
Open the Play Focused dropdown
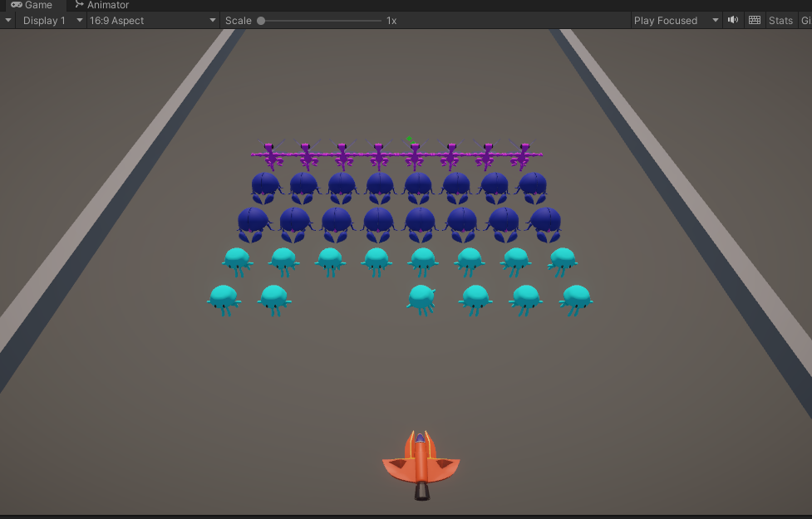point(676,21)
